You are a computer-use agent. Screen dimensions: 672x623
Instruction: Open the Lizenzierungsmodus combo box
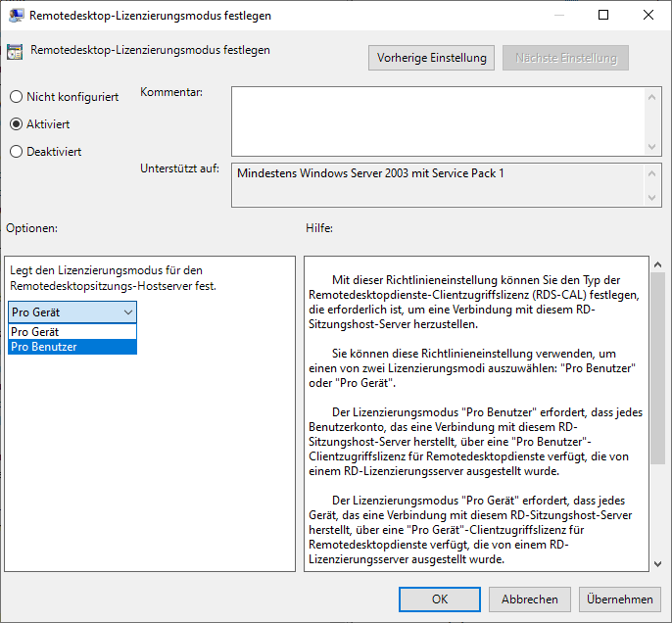click(72, 311)
